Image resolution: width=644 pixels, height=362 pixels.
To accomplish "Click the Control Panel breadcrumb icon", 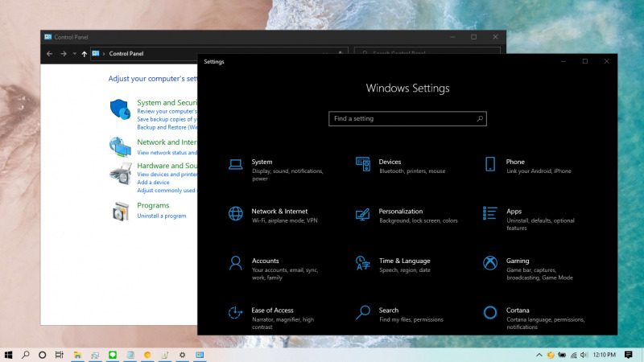I will point(96,53).
